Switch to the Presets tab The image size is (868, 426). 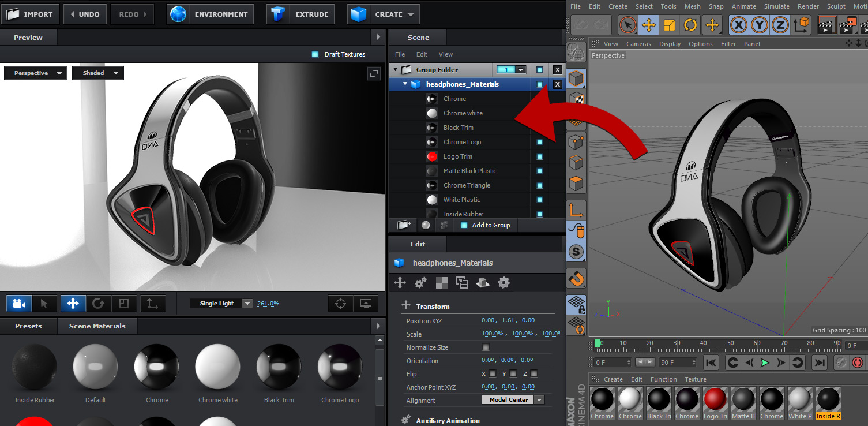coord(28,326)
